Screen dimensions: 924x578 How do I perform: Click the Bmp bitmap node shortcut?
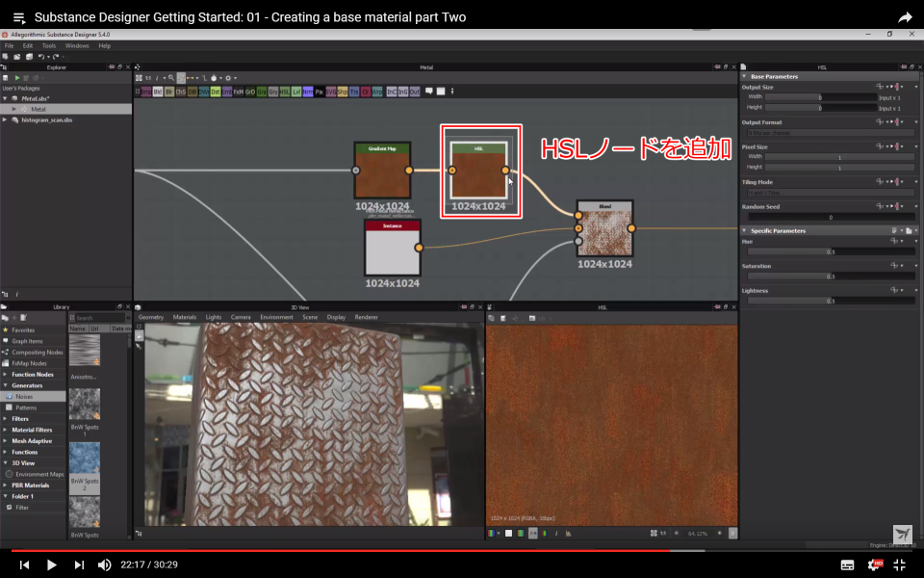tap(146, 92)
